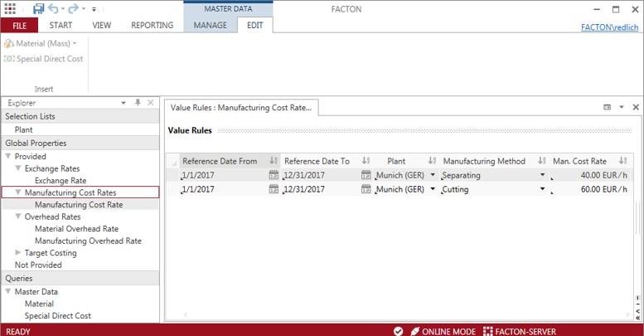The width and height of the screenshot is (644, 336).
Task: Select Plant under Selection Lists
Action: [x=23, y=129]
